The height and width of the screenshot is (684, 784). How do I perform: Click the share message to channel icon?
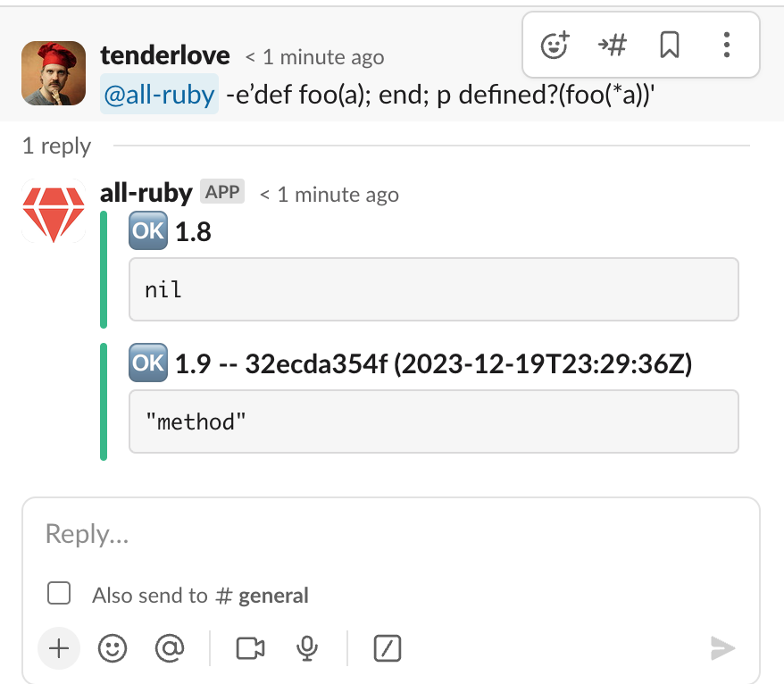point(612,45)
